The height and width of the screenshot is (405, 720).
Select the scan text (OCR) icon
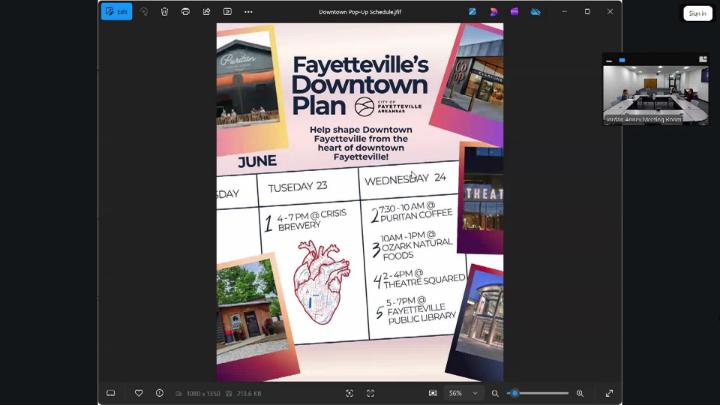point(349,393)
